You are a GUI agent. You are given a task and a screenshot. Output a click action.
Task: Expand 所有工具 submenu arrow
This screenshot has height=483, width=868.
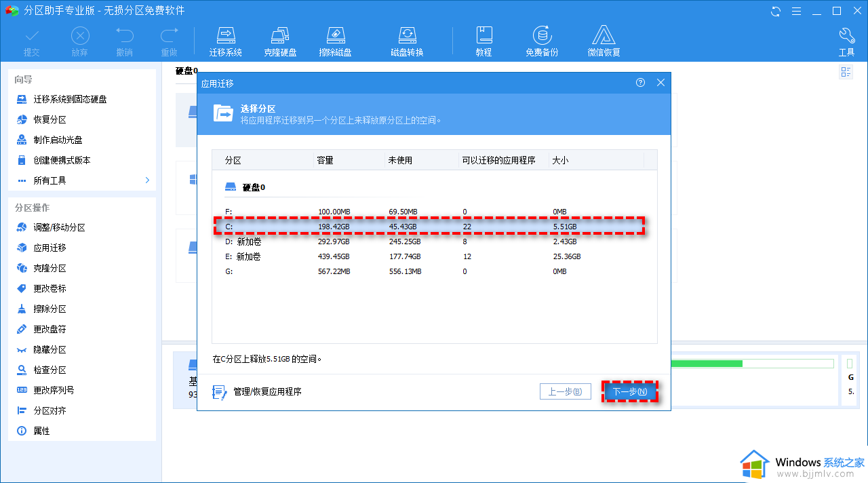click(147, 180)
